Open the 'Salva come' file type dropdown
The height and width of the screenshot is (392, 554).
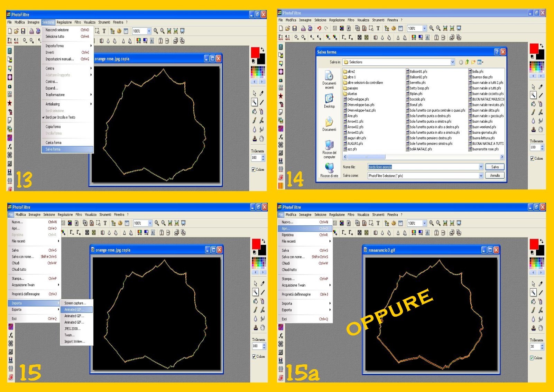click(x=481, y=176)
